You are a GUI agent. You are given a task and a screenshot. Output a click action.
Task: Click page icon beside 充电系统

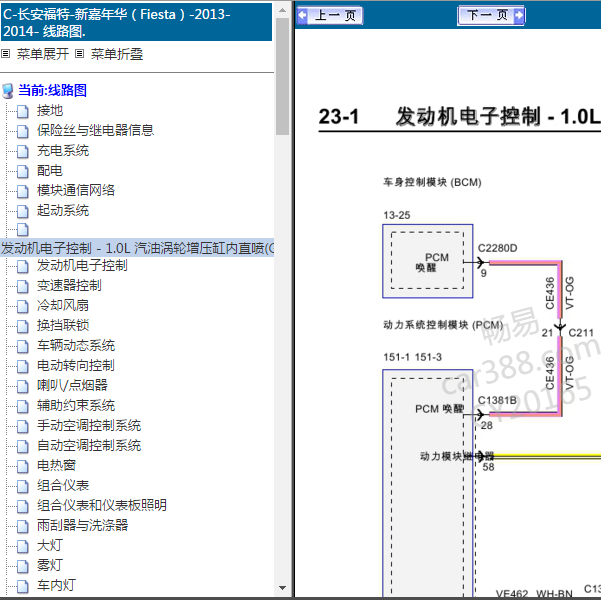23,151
